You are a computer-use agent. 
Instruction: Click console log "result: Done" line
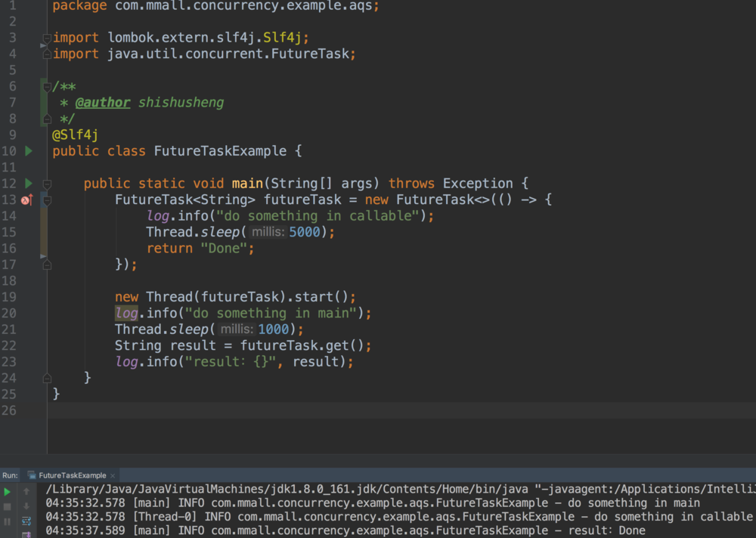coord(345,530)
